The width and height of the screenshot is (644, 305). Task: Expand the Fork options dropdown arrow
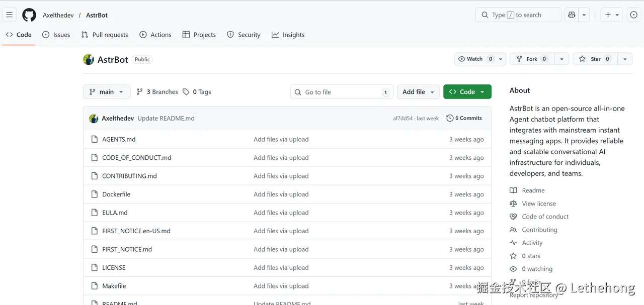561,59
